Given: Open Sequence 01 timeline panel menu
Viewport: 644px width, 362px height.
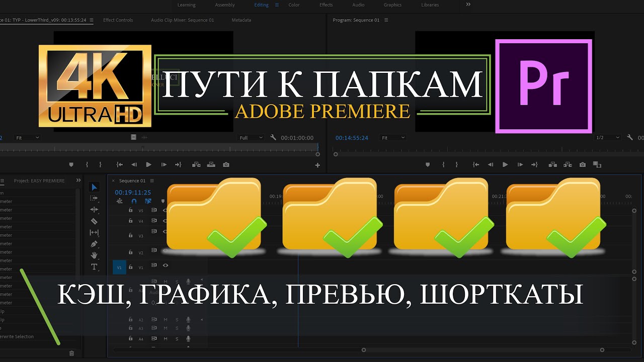Looking at the screenshot, I should coord(152,181).
